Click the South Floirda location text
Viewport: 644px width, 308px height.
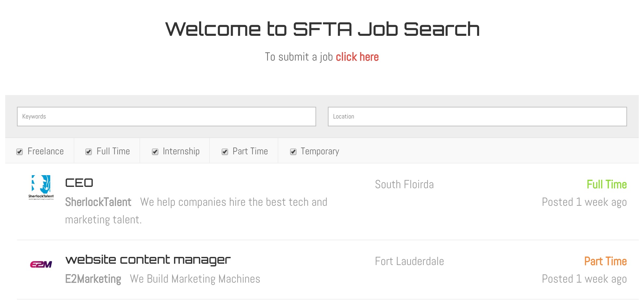404,185
